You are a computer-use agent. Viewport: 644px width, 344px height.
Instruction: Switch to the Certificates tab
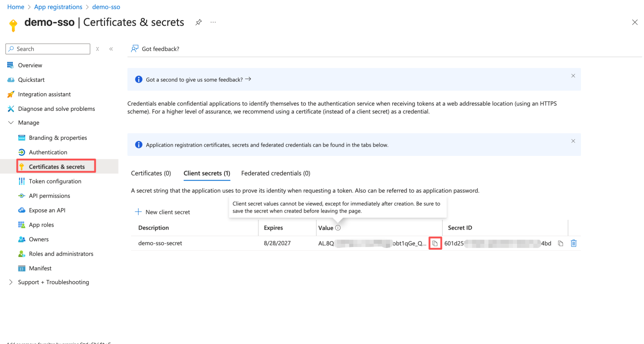151,173
